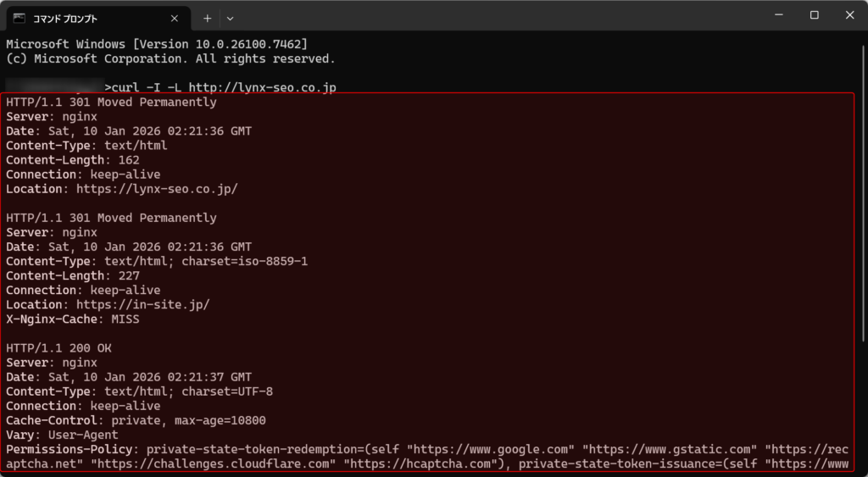Click the Vary: User-Agent header line

pos(63,435)
